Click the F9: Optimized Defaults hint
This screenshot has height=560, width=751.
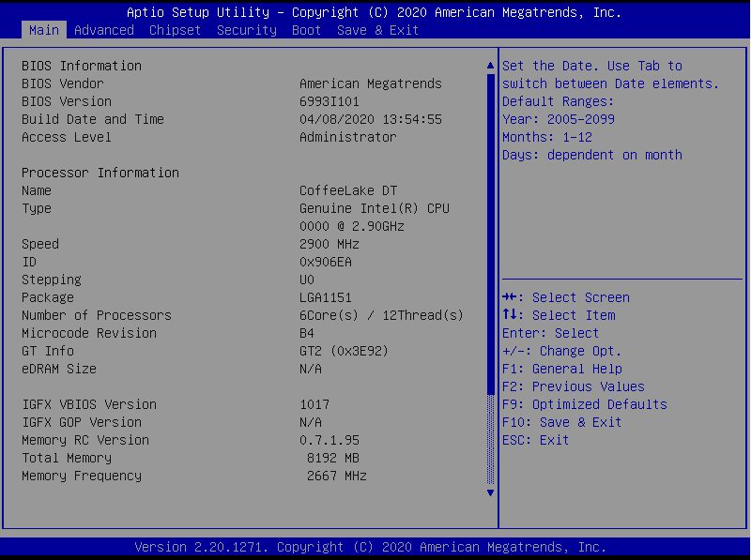(x=584, y=404)
